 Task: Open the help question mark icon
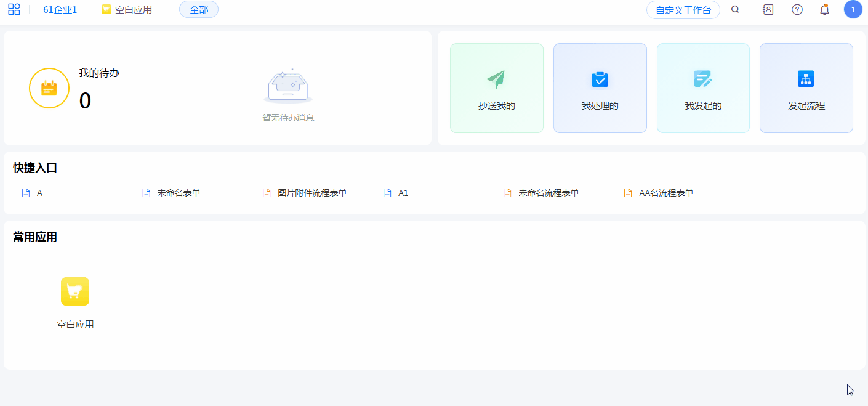(x=797, y=9)
